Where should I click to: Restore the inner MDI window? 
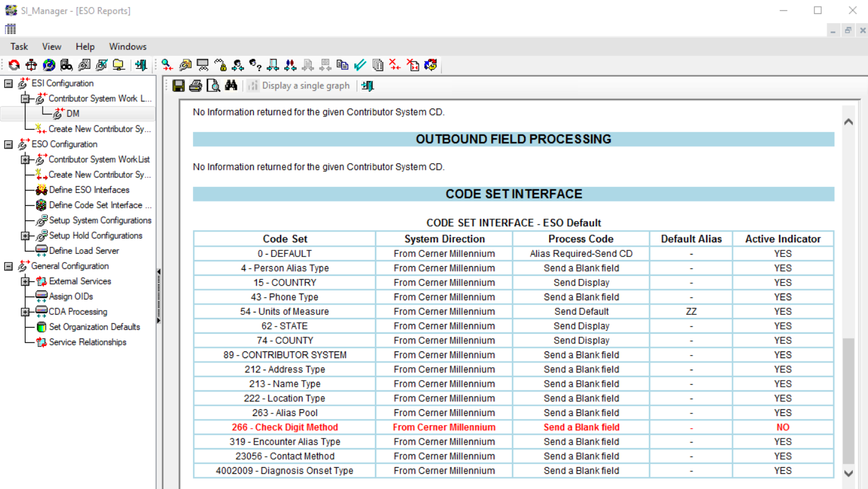tap(847, 30)
